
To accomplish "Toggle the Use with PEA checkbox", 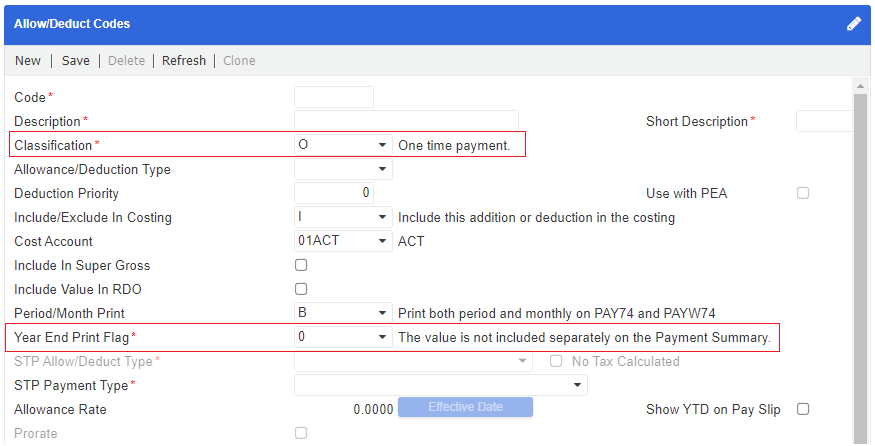I will pyautogui.click(x=803, y=193).
